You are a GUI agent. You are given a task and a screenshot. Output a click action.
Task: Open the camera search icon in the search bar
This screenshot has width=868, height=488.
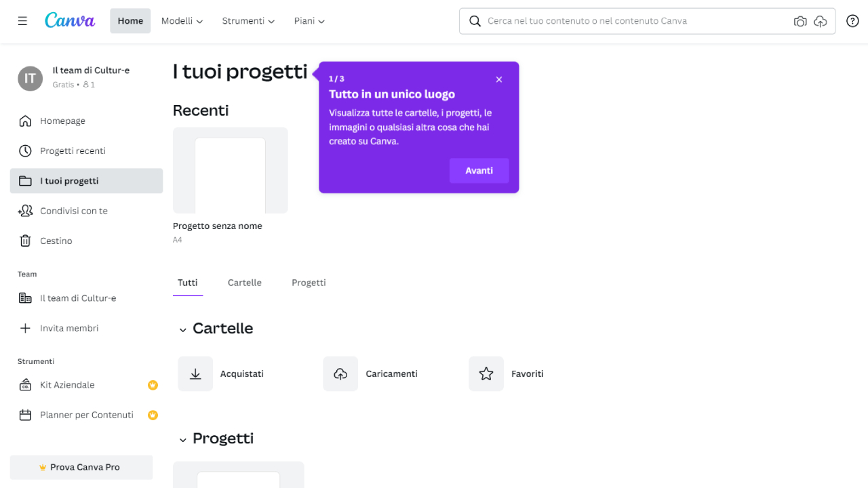click(800, 21)
